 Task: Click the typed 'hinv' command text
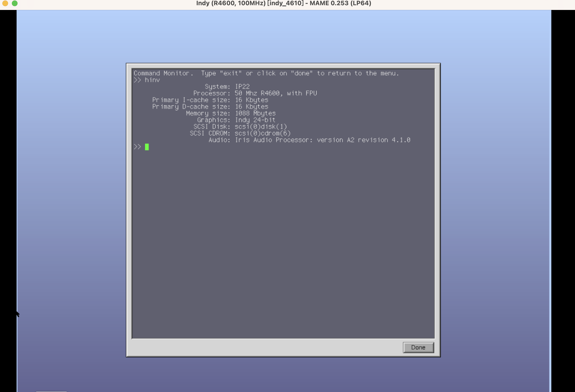(x=152, y=80)
